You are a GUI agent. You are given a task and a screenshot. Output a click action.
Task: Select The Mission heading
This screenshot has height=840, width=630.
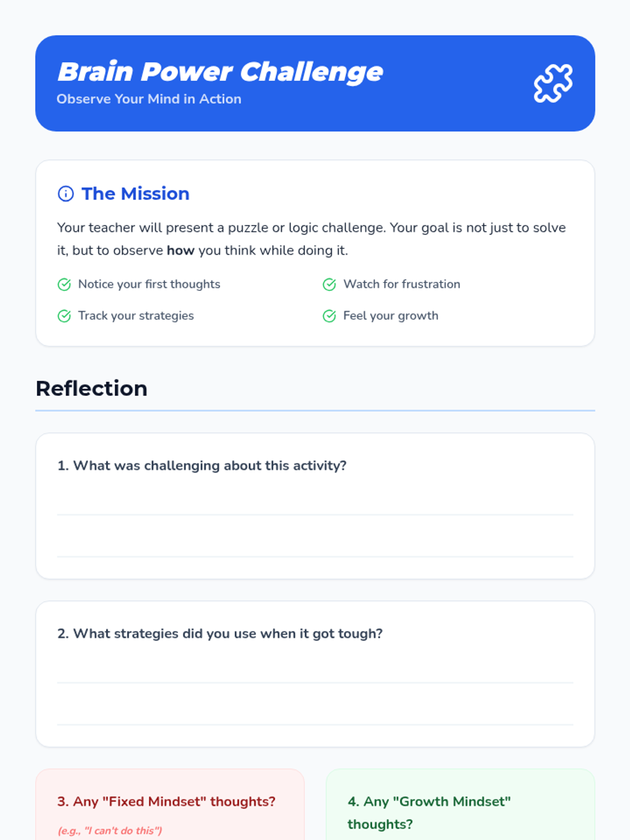point(135,194)
